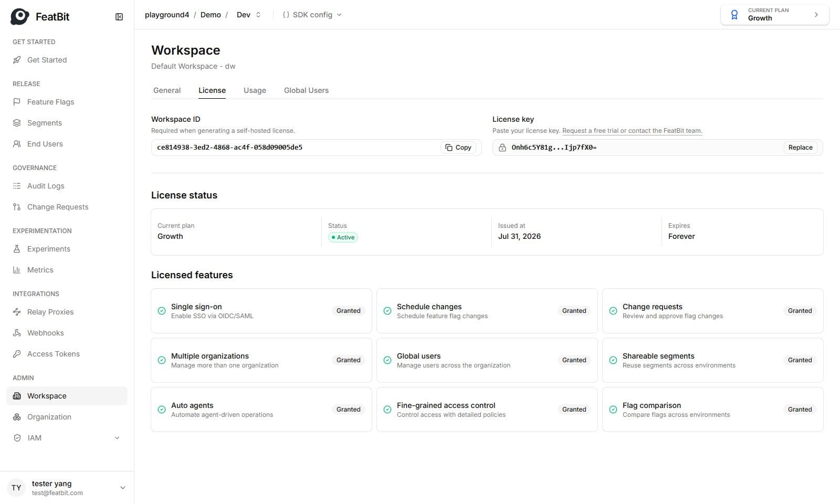Navigate to Segments in the sidebar
This screenshot has height=504, width=840.
pos(67,123)
